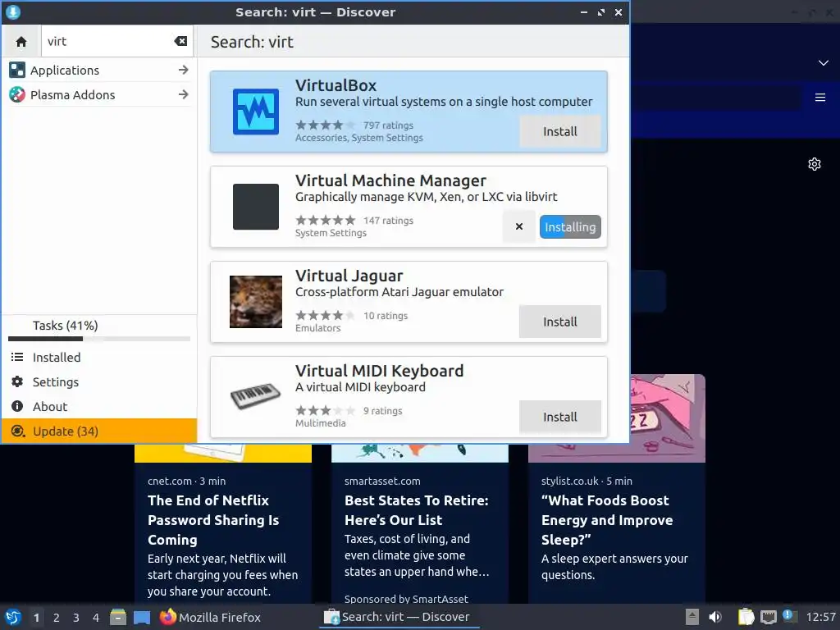Open the file manager taskbar icon
This screenshot has height=630, width=840.
click(118, 617)
